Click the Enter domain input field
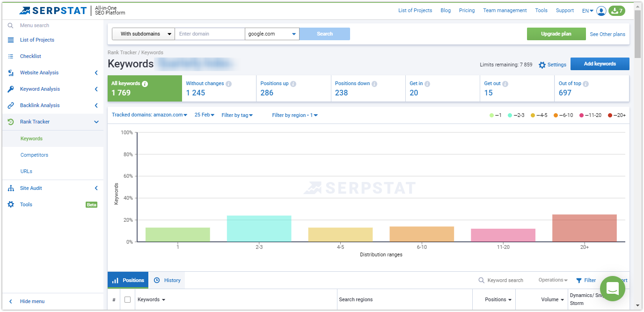Viewport: 644px width, 312px height. 210,34
